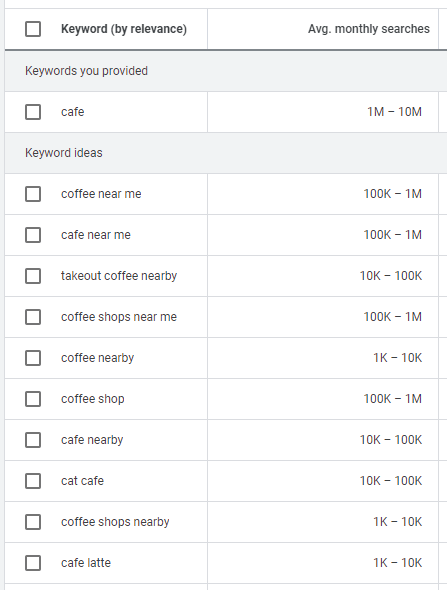Click the 'Keyword ideas' section row
The width and height of the screenshot is (447, 590).
pos(226,153)
